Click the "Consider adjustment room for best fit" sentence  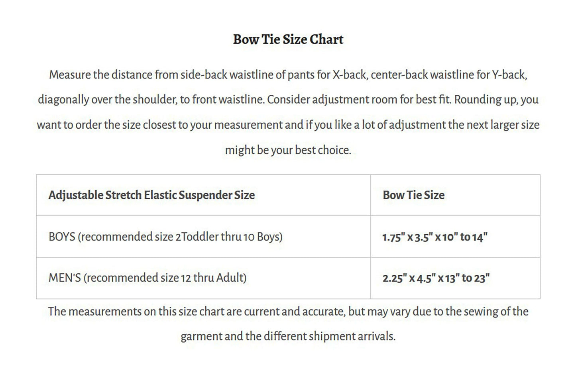click(359, 100)
